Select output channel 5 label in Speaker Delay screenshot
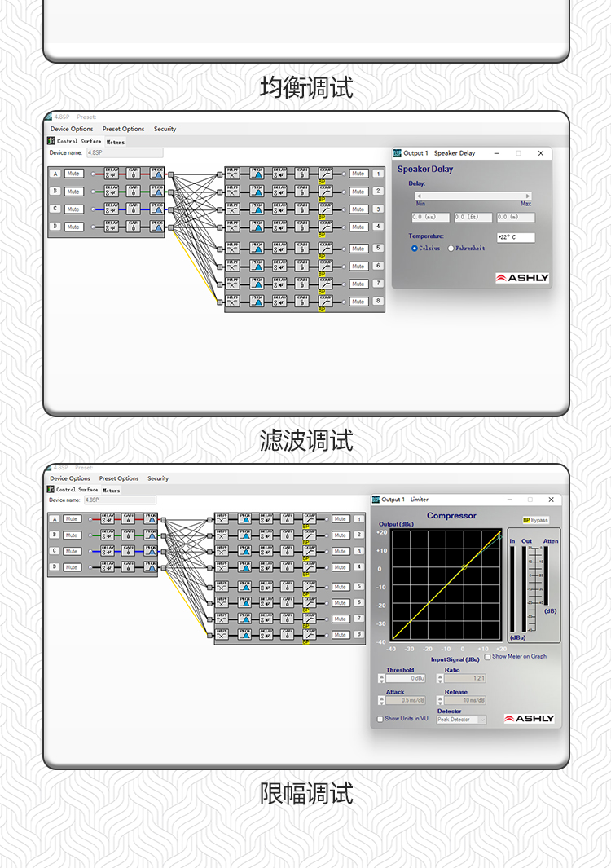The image size is (611, 868). tap(378, 249)
